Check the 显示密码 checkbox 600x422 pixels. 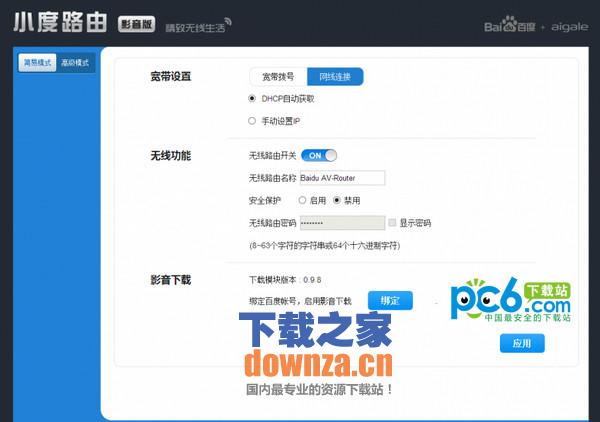click(392, 223)
